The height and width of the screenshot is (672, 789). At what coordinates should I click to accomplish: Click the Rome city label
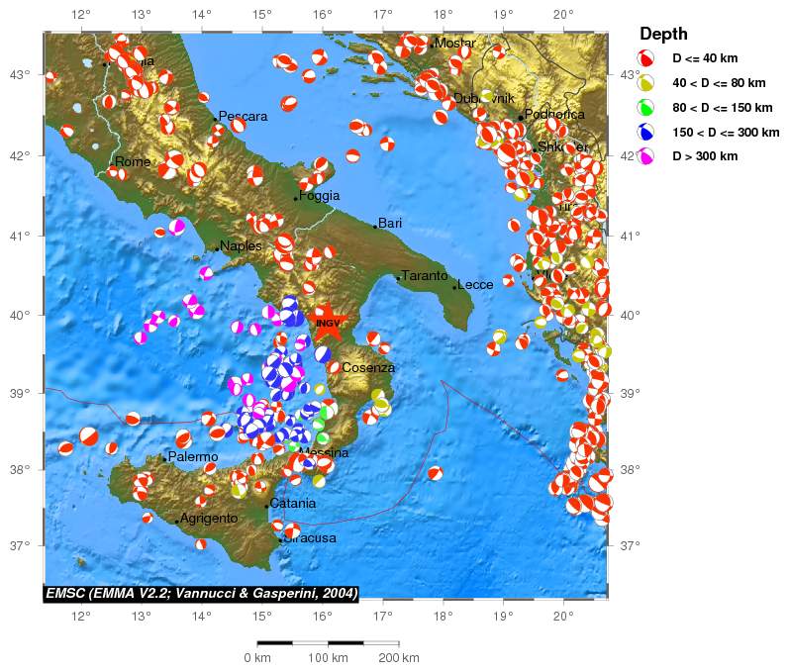(132, 161)
